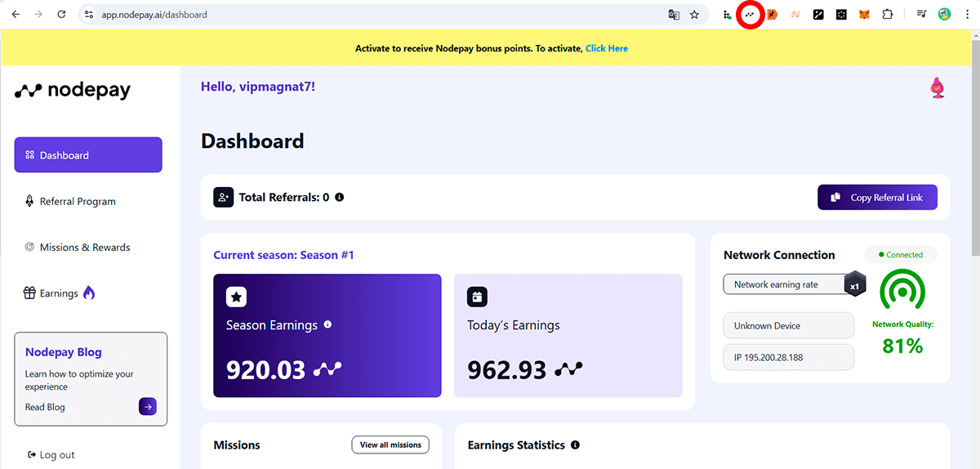Copy Referral Link button
The height and width of the screenshot is (469, 980).
877,197
